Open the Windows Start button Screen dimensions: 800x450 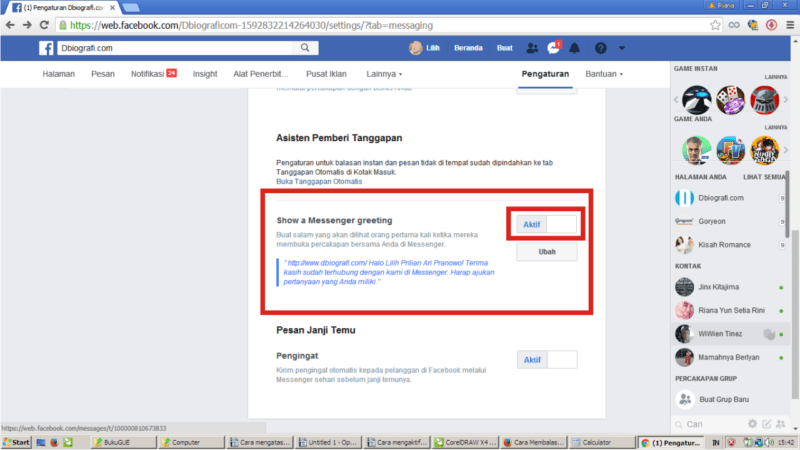[x=16, y=442]
